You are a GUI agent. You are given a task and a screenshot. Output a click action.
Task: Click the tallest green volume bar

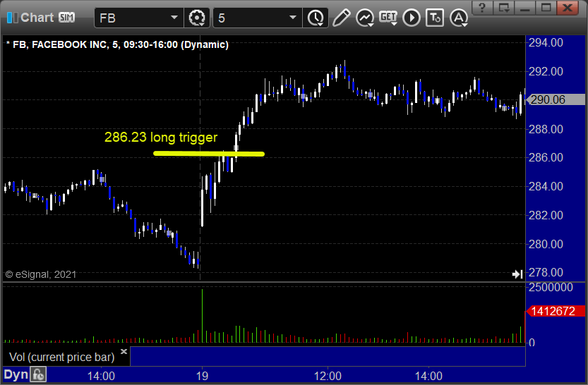pyautogui.click(x=202, y=316)
